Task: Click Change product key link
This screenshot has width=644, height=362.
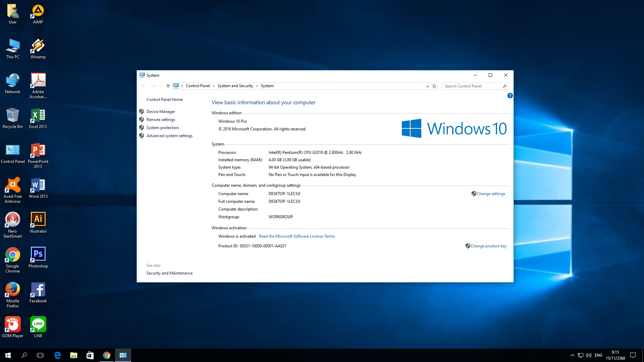Action: [488, 246]
